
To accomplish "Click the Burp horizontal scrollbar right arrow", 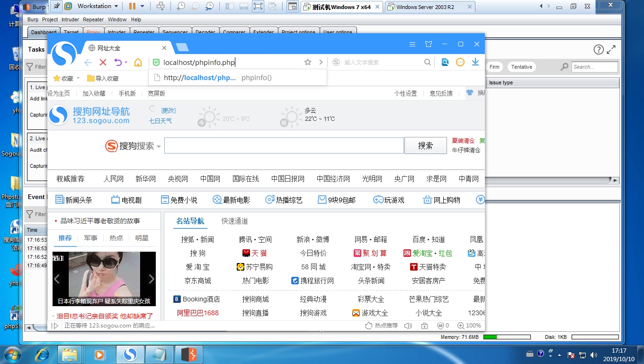I will coord(615,181).
